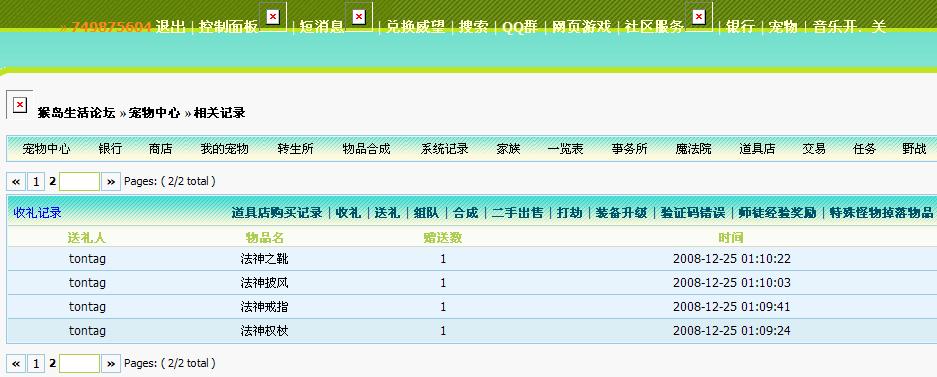
Task: Open 任务 quests menu item
Action: click(864, 149)
